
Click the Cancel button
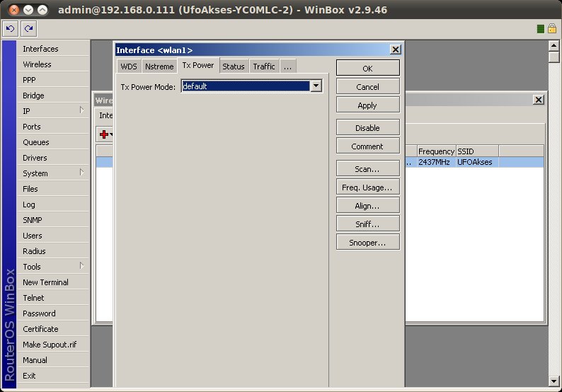[x=368, y=87]
